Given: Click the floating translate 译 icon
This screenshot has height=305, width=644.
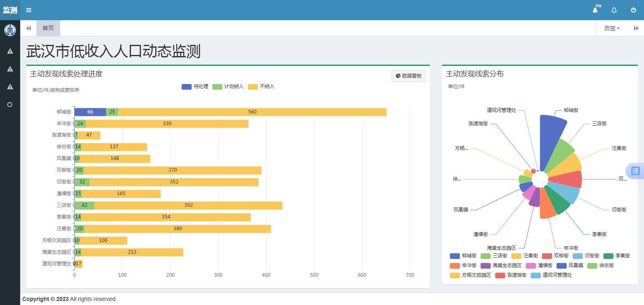Looking at the screenshot, I should click(635, 171).
